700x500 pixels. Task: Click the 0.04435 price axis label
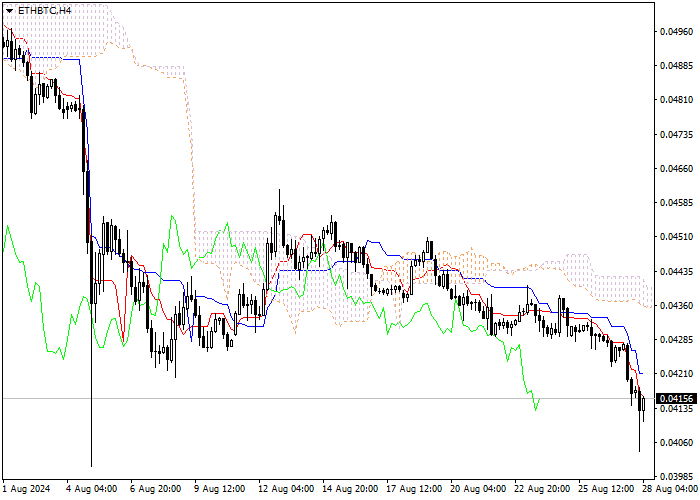click(x=677, y=271)
